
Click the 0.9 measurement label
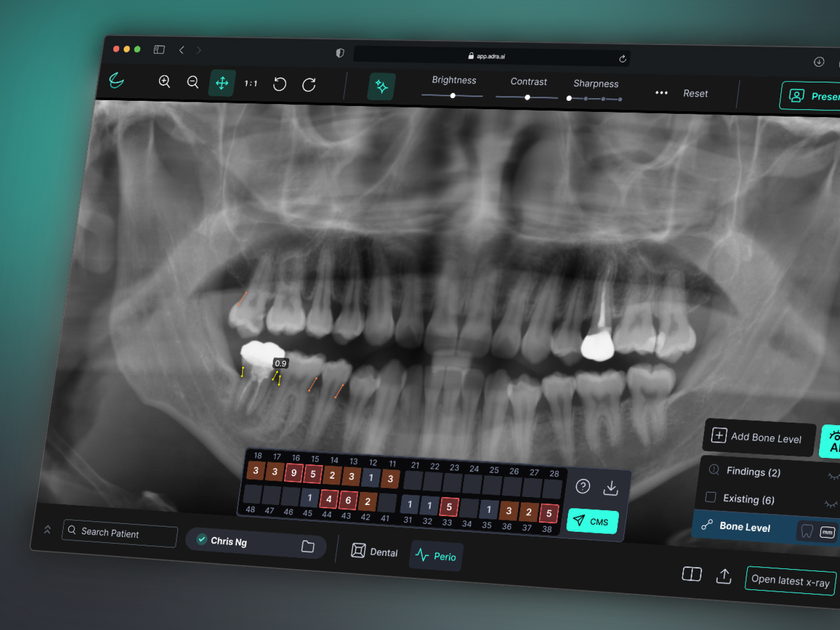pyautogui.click(x=281, y=363)
